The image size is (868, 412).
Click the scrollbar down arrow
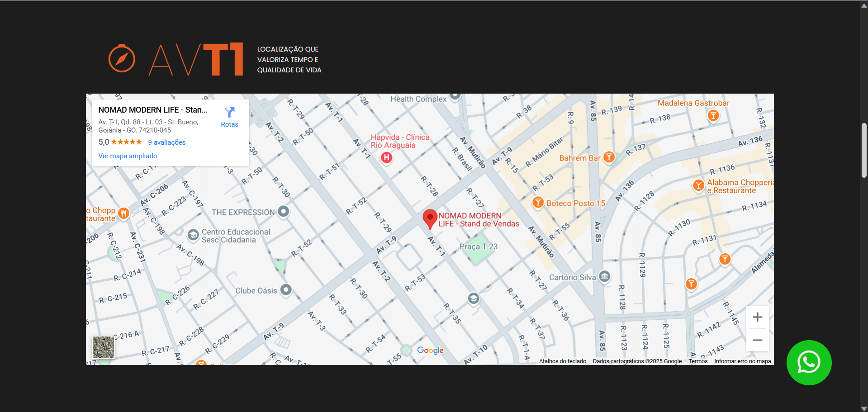864,408
